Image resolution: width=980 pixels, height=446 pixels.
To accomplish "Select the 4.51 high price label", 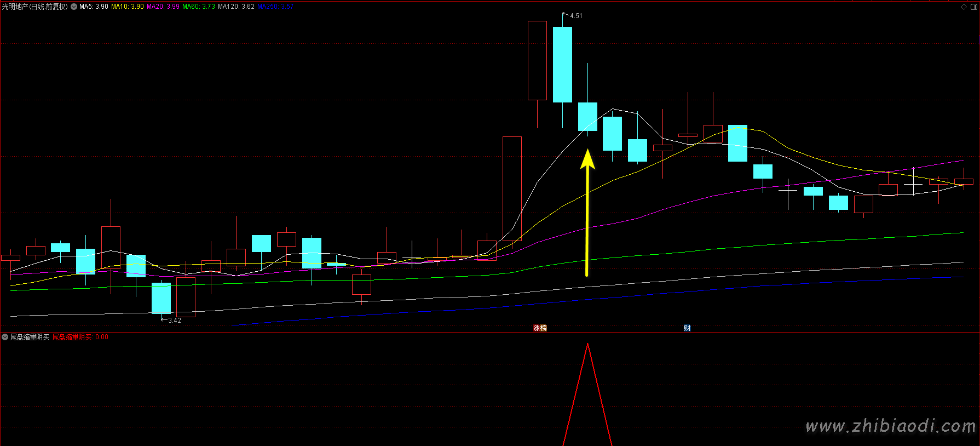I will tap(575, 16).
